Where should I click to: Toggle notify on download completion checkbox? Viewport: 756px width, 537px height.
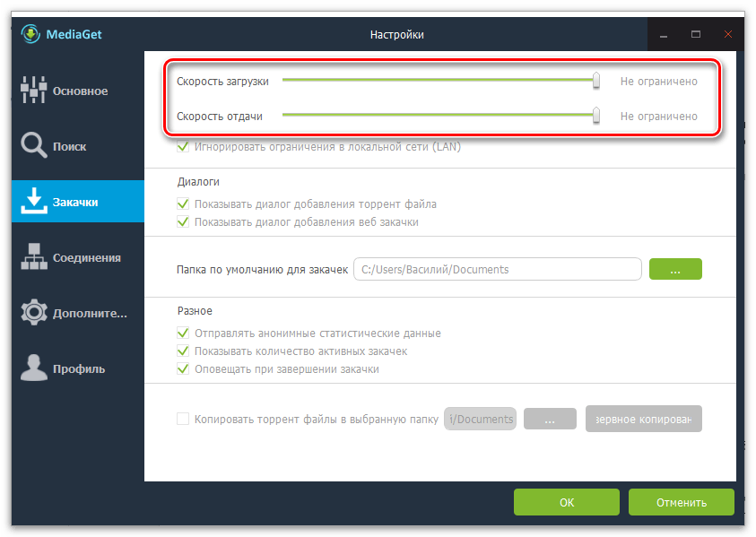[183, 368]
